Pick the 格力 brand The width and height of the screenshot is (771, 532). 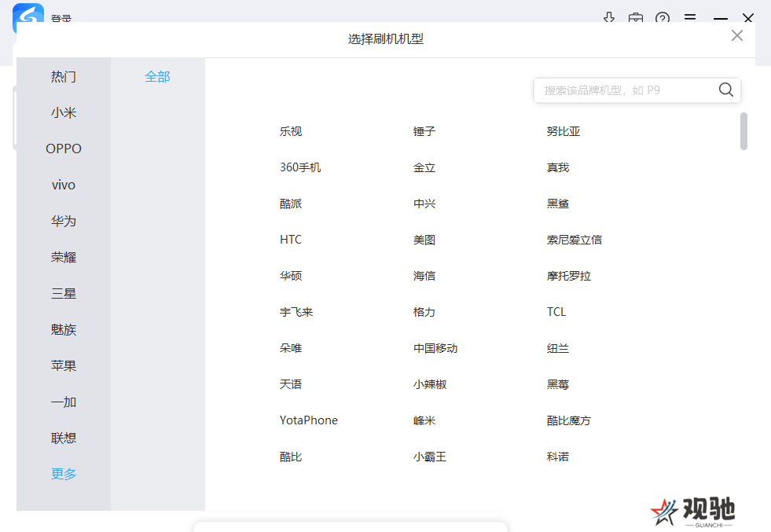tap(424, 312)
